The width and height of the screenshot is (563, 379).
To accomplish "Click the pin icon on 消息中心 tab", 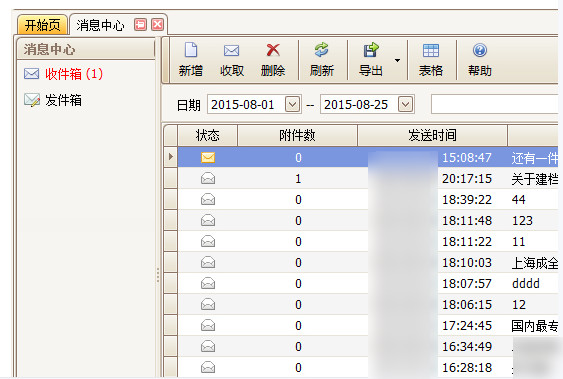I will click(140, 24).
